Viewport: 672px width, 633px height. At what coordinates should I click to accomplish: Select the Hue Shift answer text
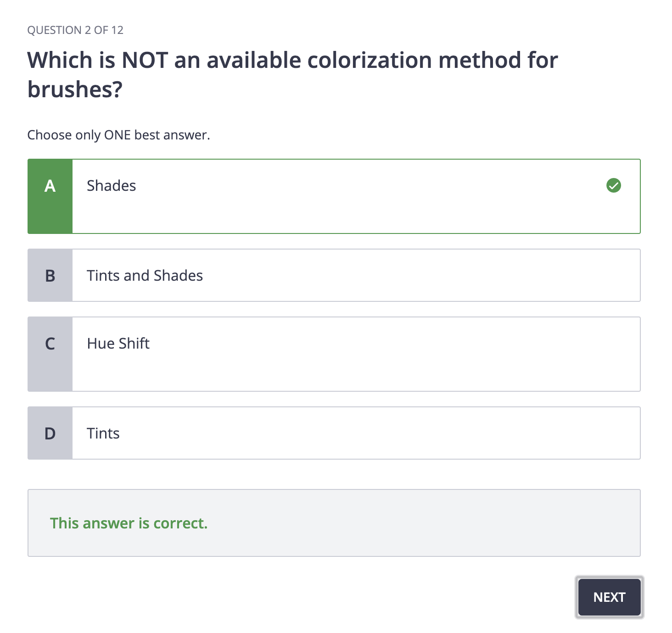click(118, 343)
